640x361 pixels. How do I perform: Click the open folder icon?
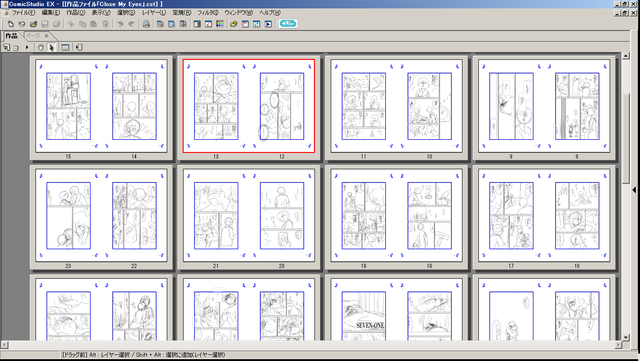[33, 24]
